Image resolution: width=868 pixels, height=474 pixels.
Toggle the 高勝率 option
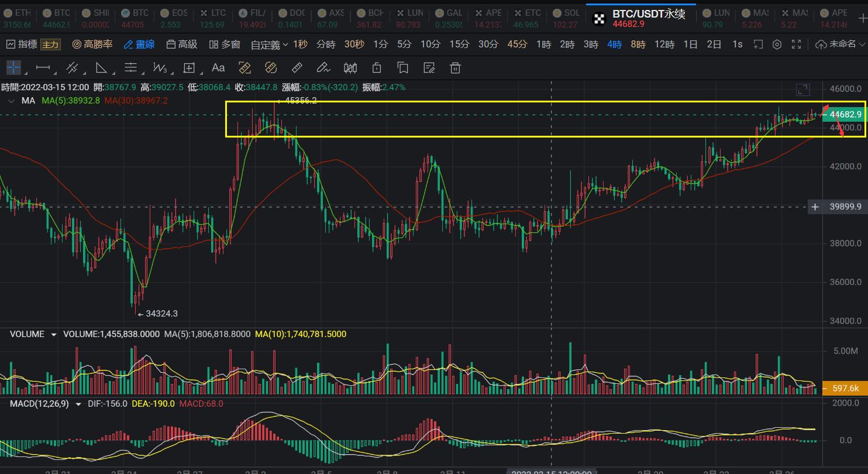click(92, 44)
